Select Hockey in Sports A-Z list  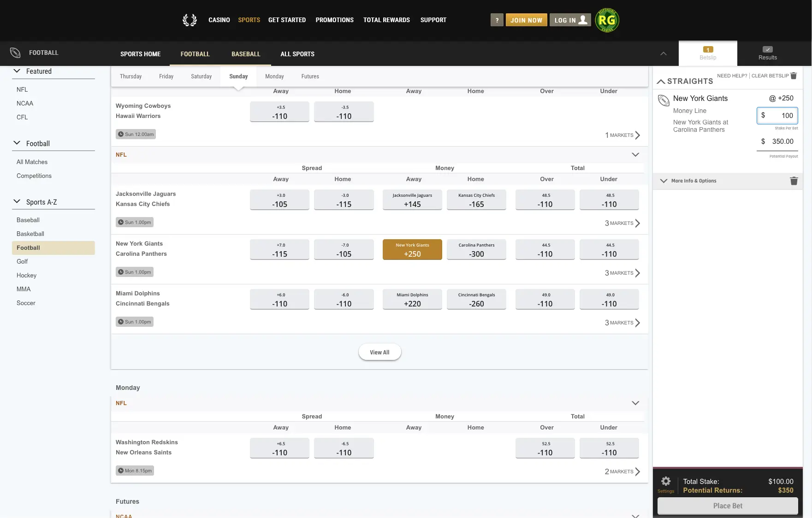pyautogui.click(x=26, y=275)
